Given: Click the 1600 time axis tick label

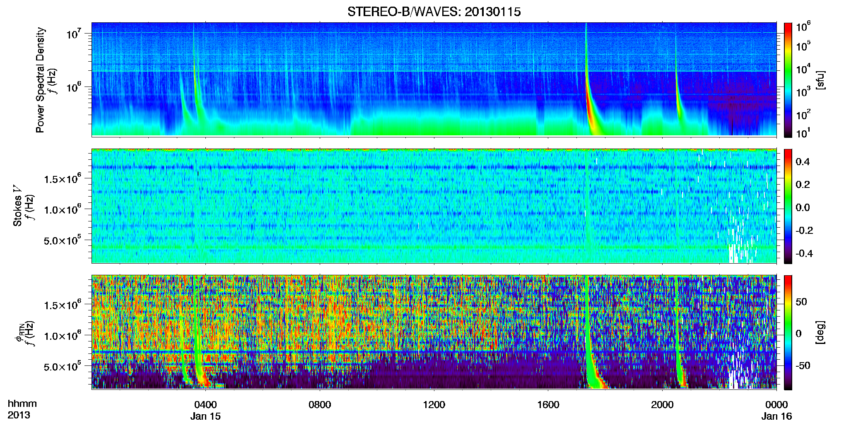Looking at the screenshot, I should pyautogui.click(x=548, y=404).
